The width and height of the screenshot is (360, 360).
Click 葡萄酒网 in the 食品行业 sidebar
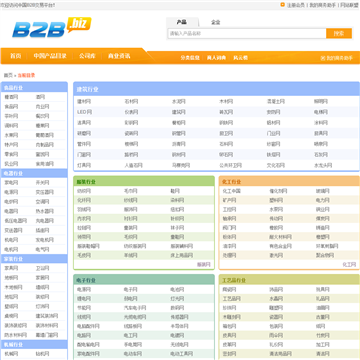tap(45, 135)
